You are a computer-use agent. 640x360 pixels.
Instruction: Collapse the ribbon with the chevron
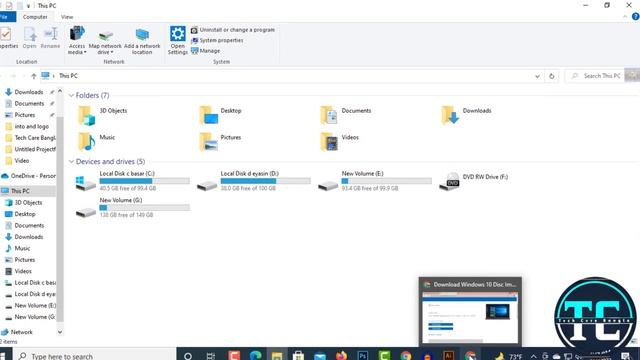pos(625,17)
